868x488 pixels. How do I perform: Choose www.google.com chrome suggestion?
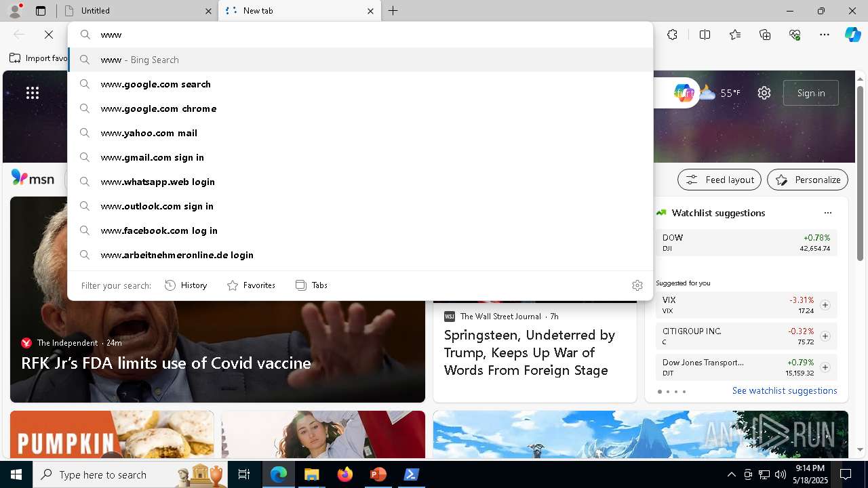point(360,108)
